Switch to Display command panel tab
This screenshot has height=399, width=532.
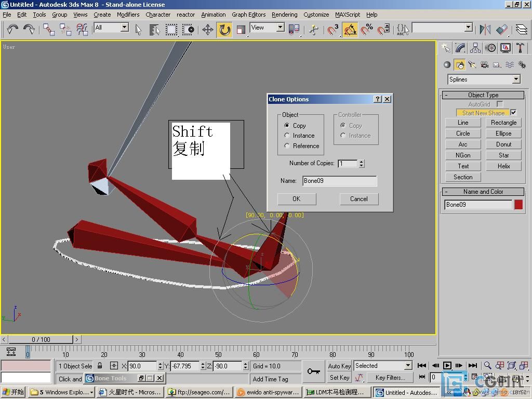tap(506, 48)
